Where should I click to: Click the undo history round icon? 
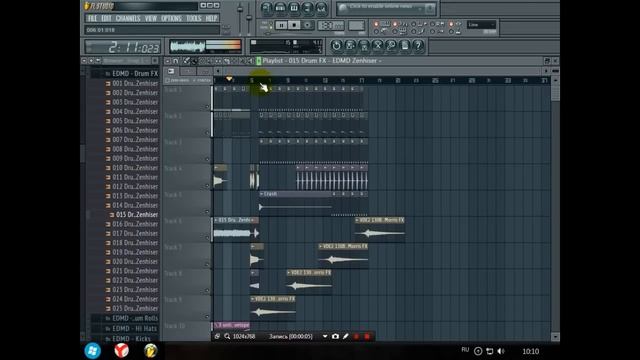[336, 45]
